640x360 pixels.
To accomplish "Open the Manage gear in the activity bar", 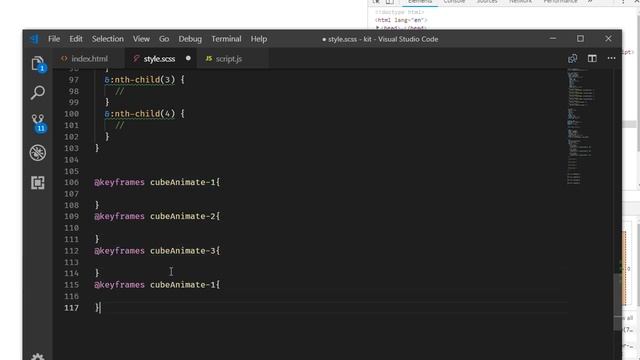I will (x=38, y=357).
